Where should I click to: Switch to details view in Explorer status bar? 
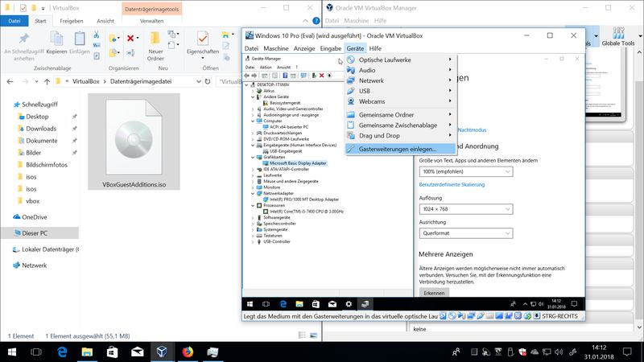pyautogui.click(x=302, y=335)
